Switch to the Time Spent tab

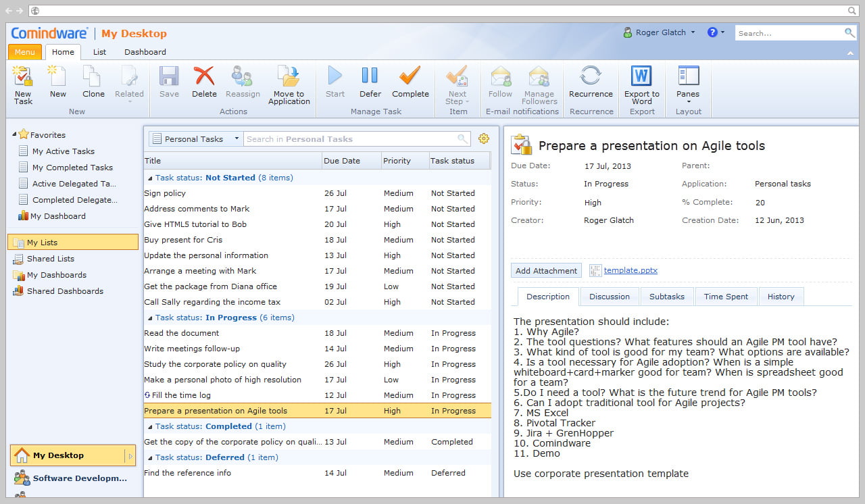pyautogui.click(x=726, y=297)
